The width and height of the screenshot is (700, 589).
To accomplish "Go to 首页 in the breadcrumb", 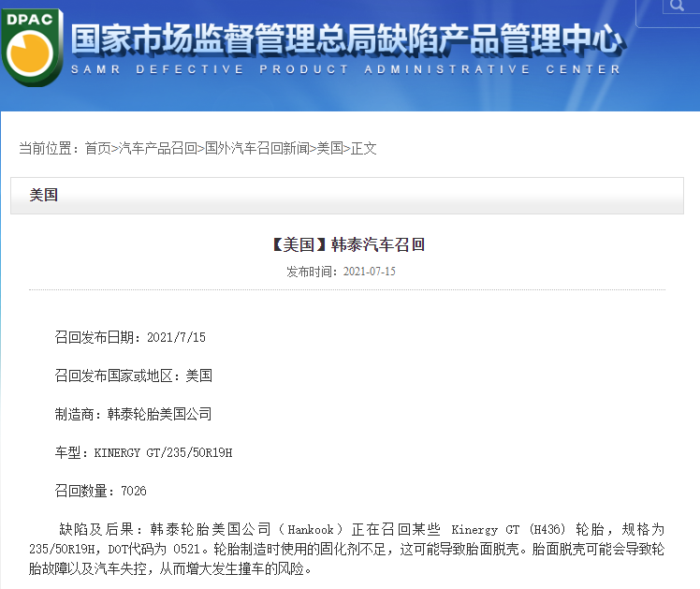I will point(97,148).
